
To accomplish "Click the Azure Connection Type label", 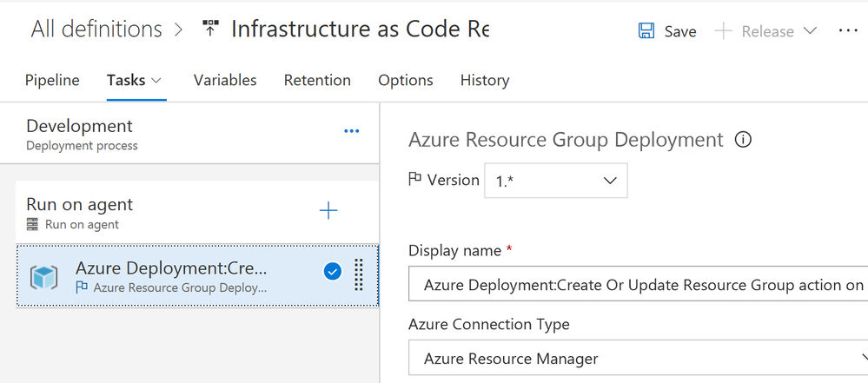I will pos(489,324).
